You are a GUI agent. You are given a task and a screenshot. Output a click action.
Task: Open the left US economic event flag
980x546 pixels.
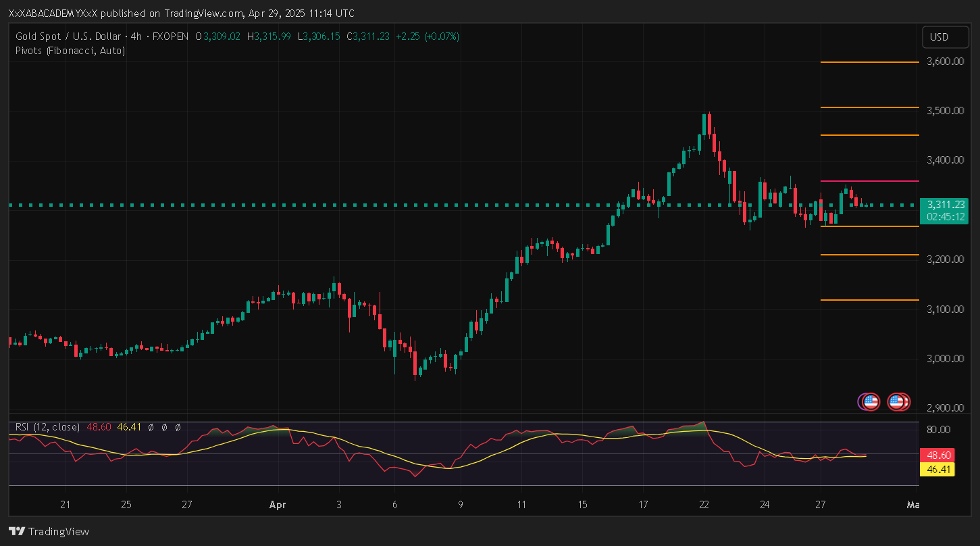coord(871,402)
